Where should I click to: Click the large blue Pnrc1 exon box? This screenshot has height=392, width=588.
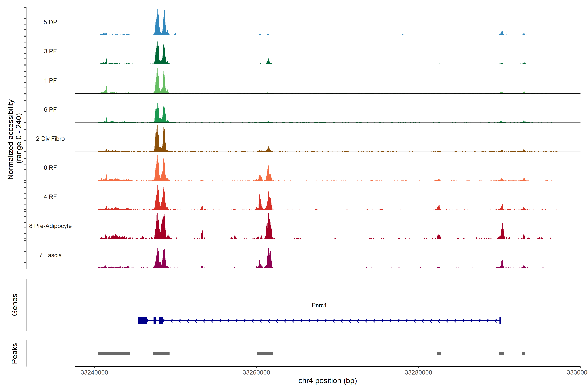143,320
